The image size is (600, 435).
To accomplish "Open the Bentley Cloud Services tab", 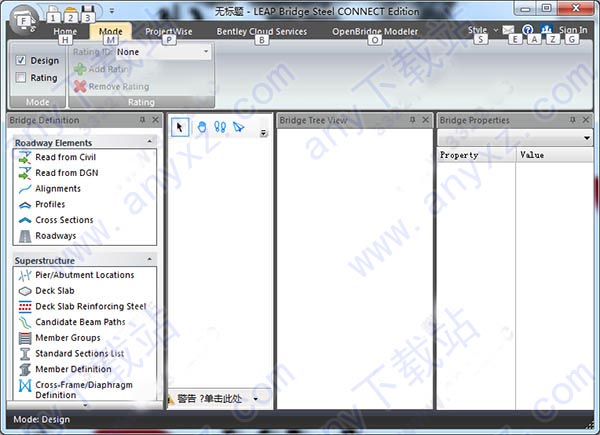I will 262,31.
